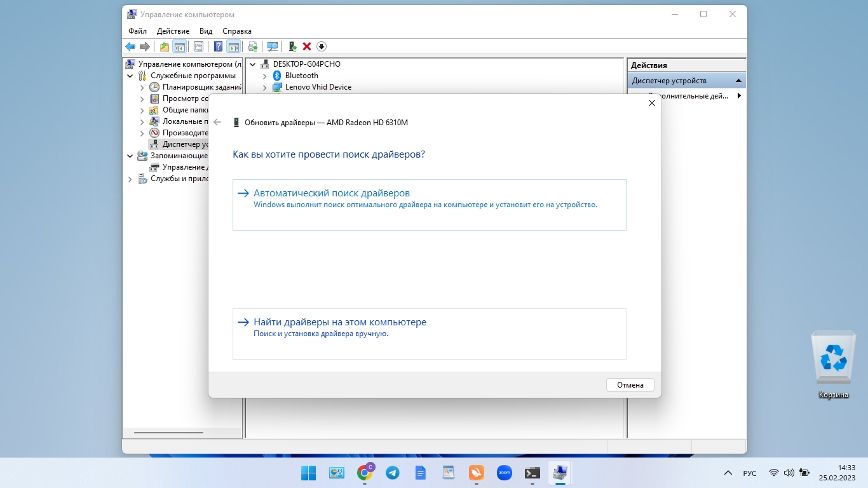
Task: Open the terminal icon in the taskbar
Action: click(532, 473)
